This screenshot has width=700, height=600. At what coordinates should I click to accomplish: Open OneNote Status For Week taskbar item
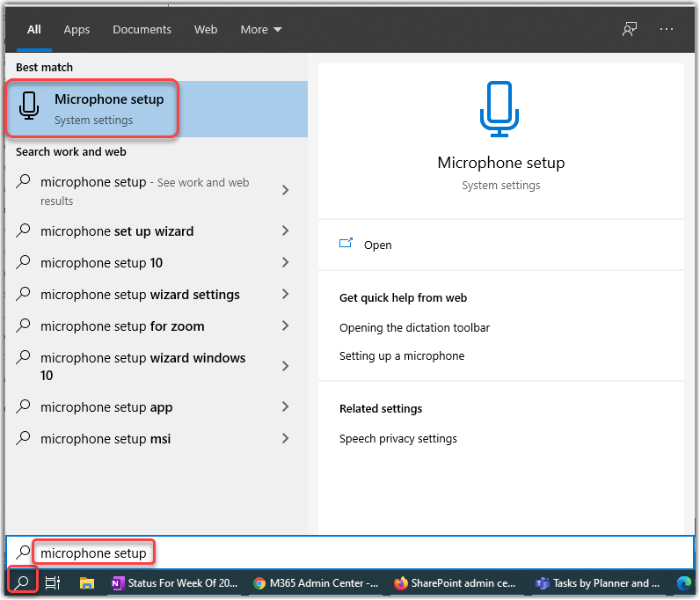pos(172,582)
